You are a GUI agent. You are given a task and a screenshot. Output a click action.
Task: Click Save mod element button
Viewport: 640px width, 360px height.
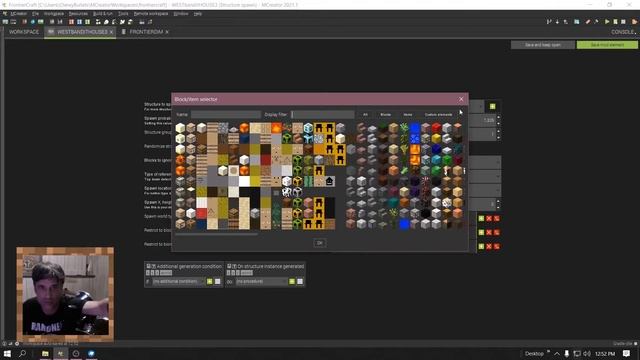[607, 45]
